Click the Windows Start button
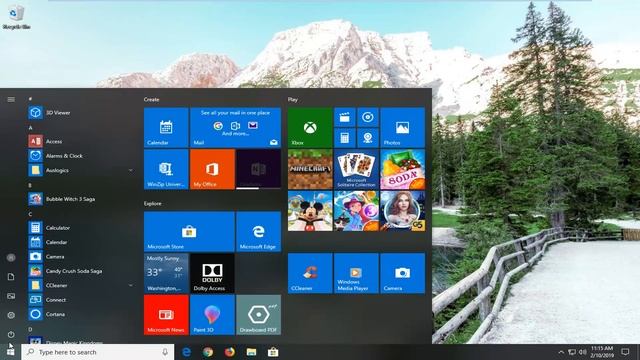 point(11,352)
